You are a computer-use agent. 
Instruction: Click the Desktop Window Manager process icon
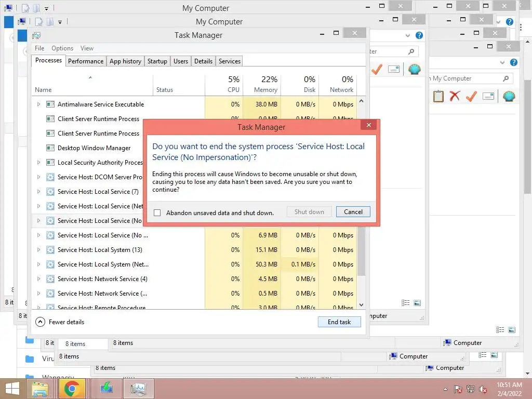point(50,148)
